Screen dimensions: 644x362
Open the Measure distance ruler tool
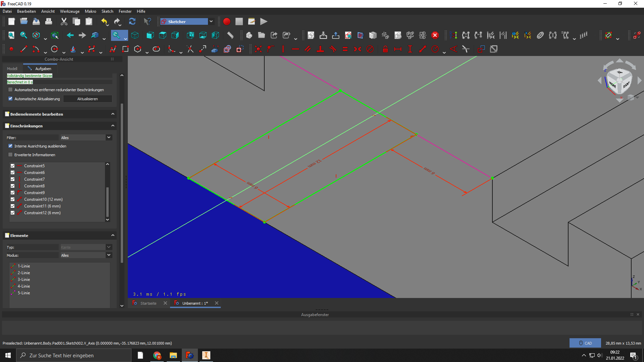pos(230,35)
